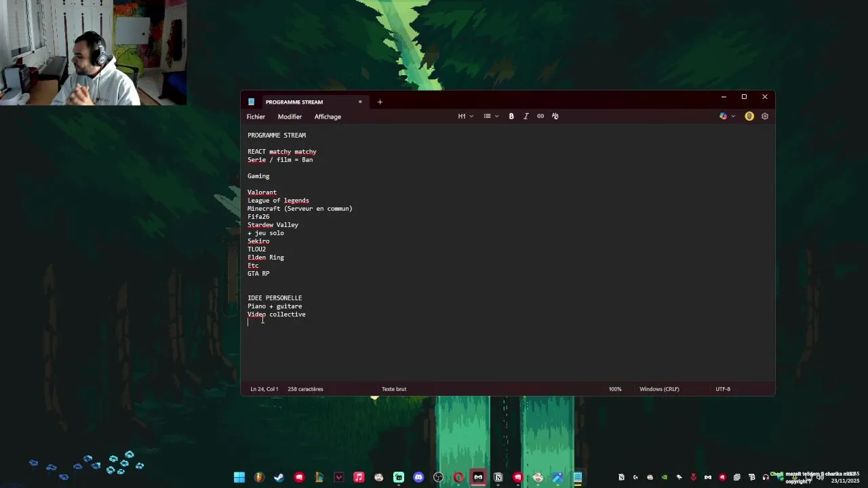Insert a link with the chain icon
This screenshot has width=868, height=488.
pyautogui.click(x=540, y=116)
